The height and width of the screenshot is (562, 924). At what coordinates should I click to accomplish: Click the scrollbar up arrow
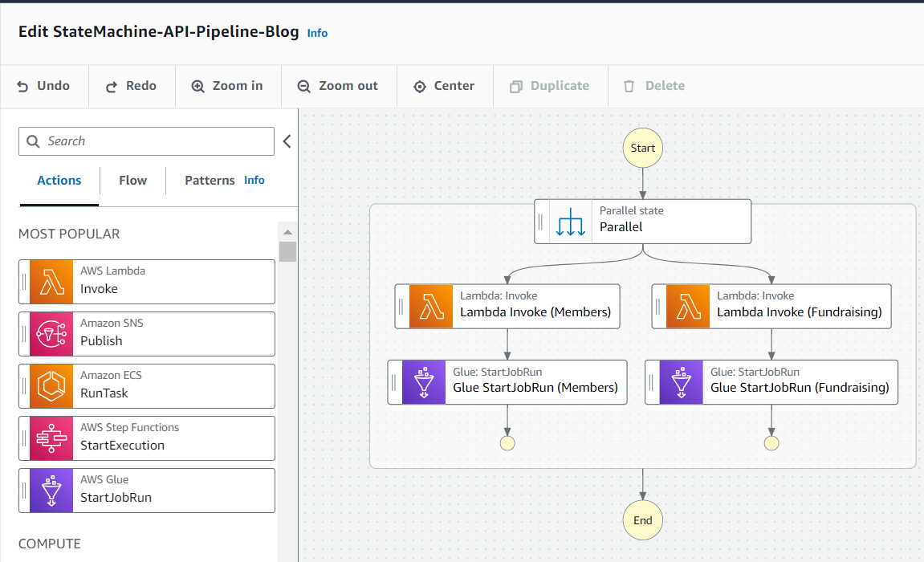click(287, 232)
